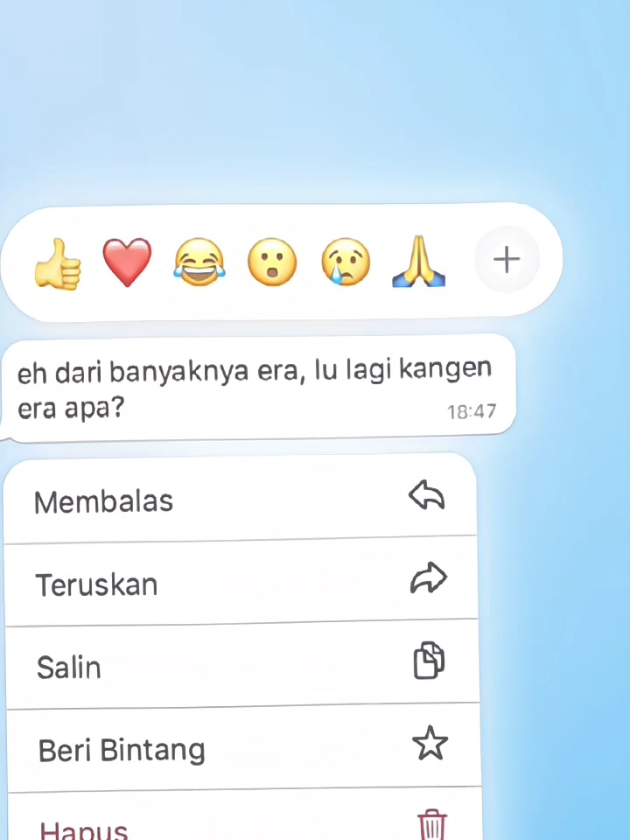The height and width of the screenshot is (840, 630).
Task: Tap the message bubble about kangen era
Action: click(x=258, y=388)
